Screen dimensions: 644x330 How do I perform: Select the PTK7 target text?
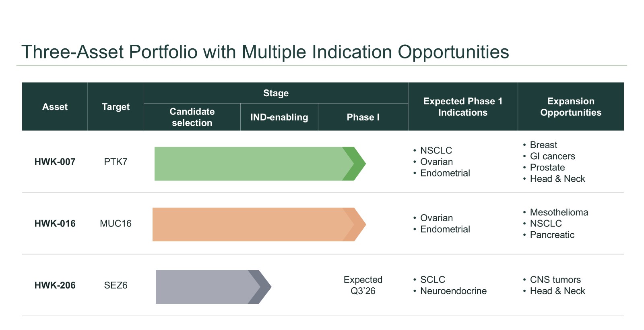116,162
